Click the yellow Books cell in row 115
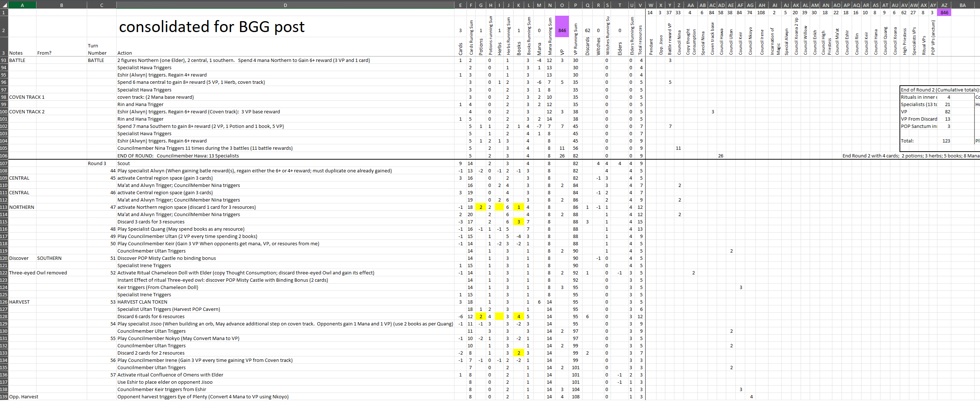This screenshot has width=980, height=410. (519, 222)
